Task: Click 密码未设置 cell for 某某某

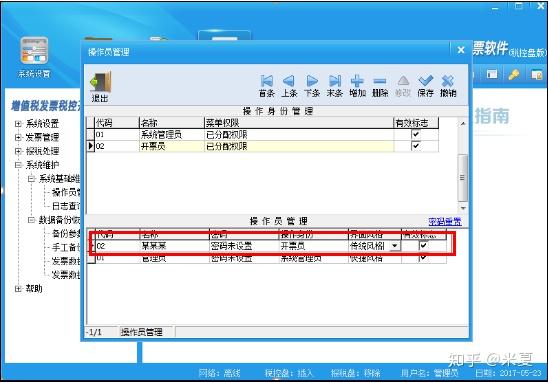Action: [244, 246]
